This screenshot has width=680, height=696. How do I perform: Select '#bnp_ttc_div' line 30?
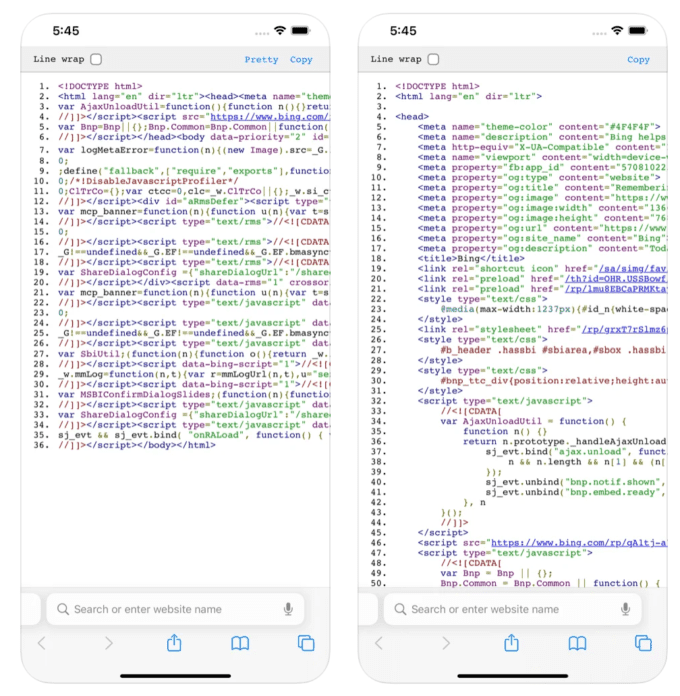coord(553,381)
